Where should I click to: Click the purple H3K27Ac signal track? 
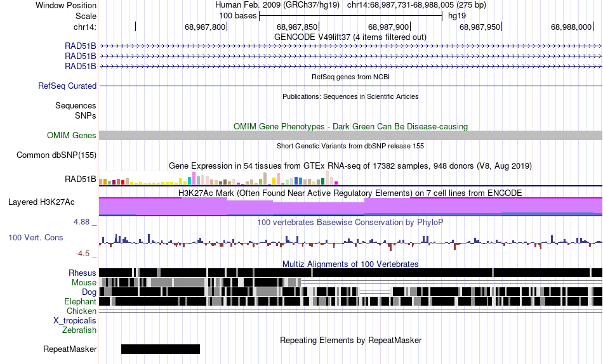(x=350, y=206)
